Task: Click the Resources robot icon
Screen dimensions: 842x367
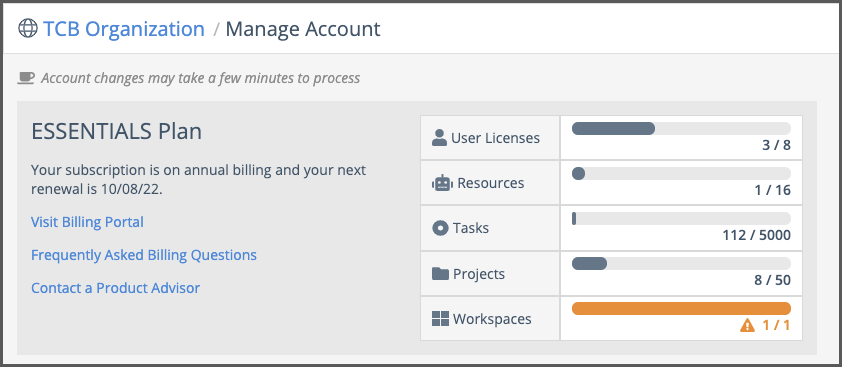Action: click(x=442, y=183)
